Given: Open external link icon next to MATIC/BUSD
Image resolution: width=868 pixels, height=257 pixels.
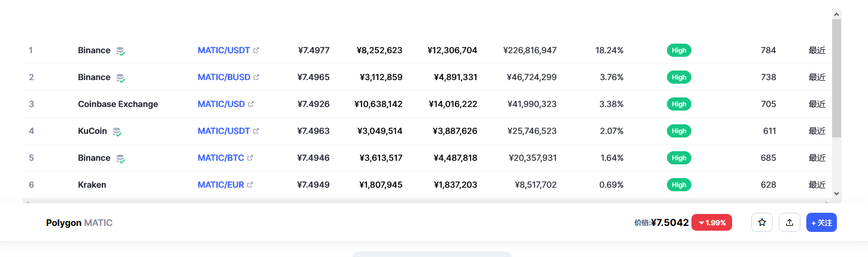Looking at the screenshot, I should (x=256, y=77).
